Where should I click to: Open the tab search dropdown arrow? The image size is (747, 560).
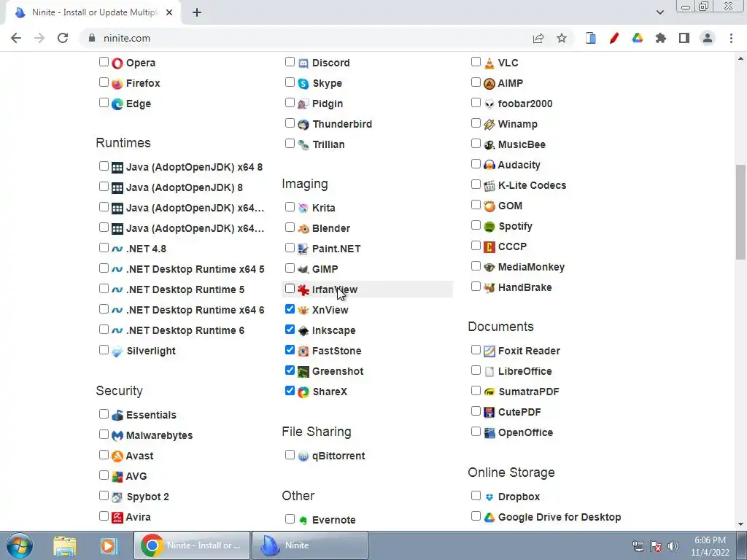[659, 12]
